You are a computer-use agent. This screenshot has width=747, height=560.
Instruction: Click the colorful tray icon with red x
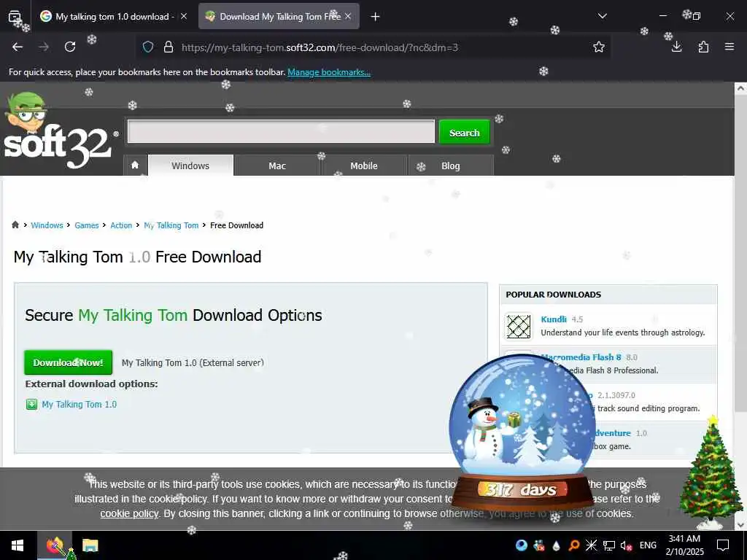click(x=539, y=545)
